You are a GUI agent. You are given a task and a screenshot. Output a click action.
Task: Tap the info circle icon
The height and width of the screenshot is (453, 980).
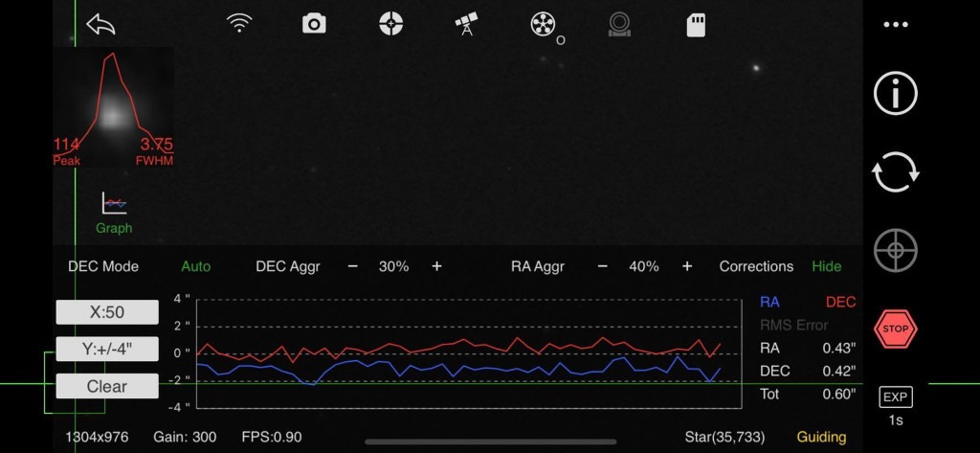click(896, 94)
